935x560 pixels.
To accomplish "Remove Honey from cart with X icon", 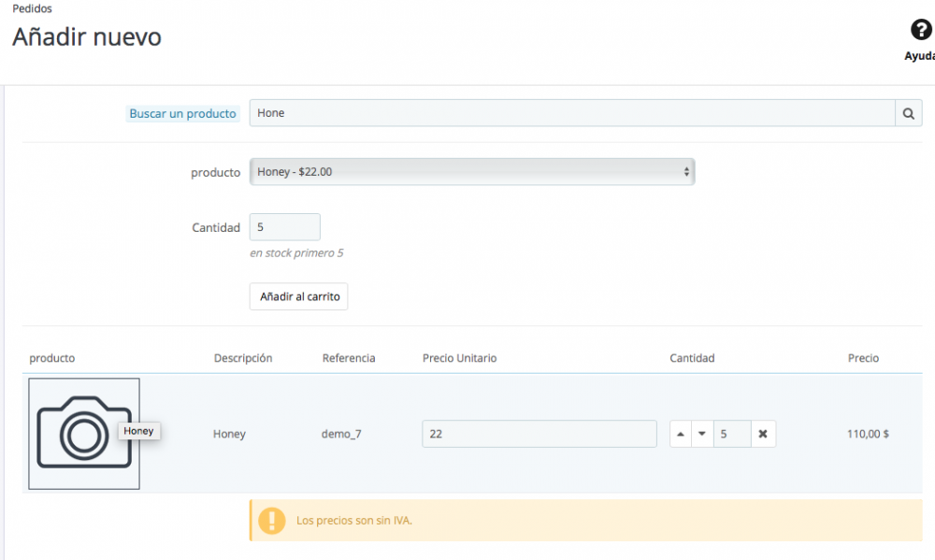I will point(763,434).
